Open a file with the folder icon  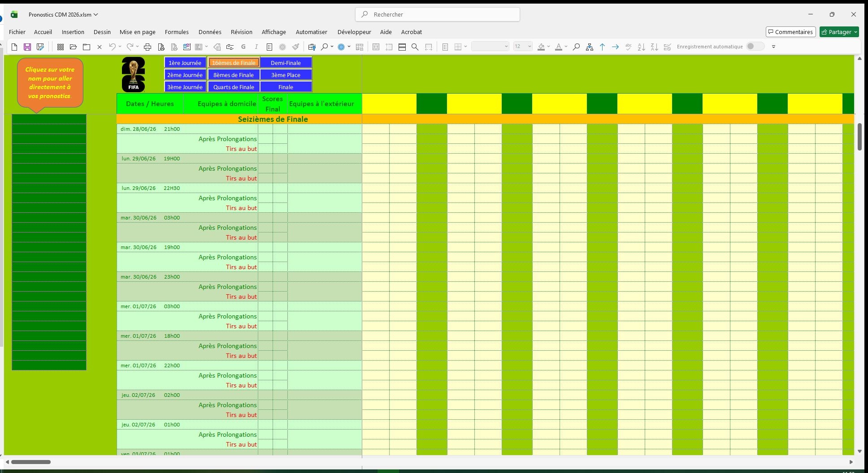coord(73,47)
